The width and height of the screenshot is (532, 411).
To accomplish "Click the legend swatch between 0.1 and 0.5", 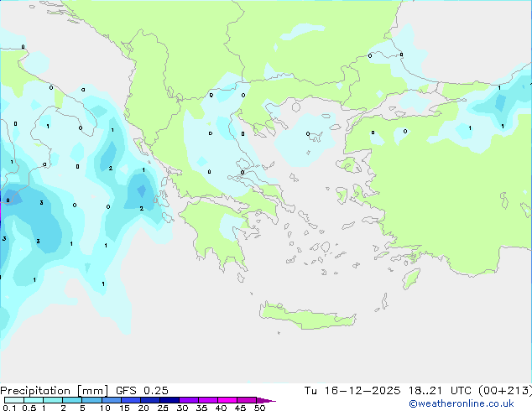I will coord(14,400).
